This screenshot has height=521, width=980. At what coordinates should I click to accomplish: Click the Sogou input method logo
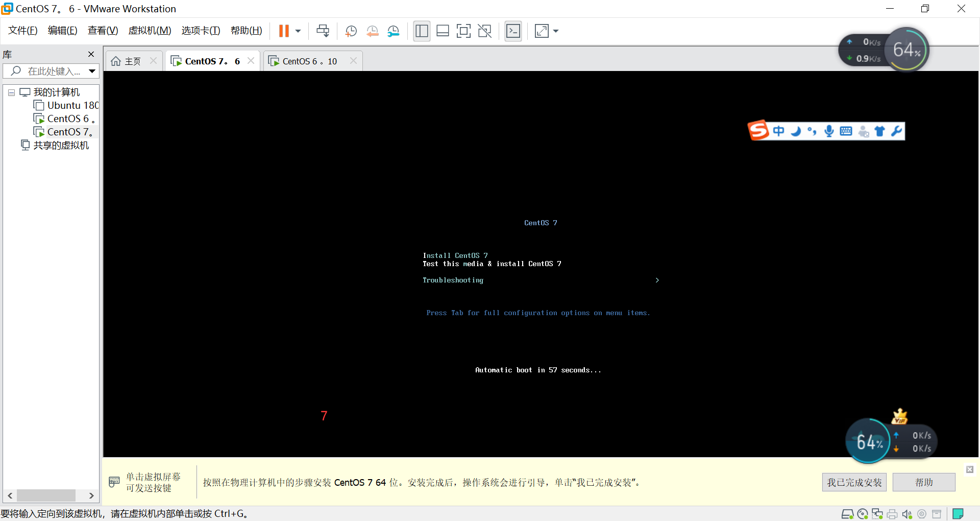(758, 130)
